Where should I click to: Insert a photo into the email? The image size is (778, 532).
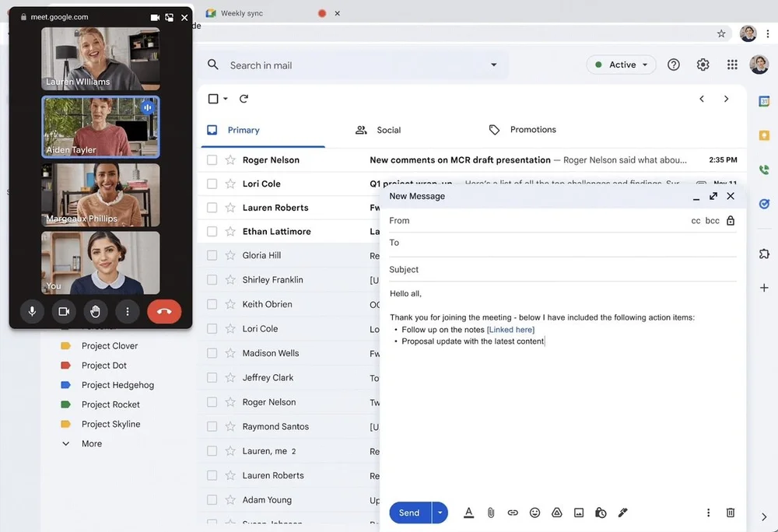578,513
